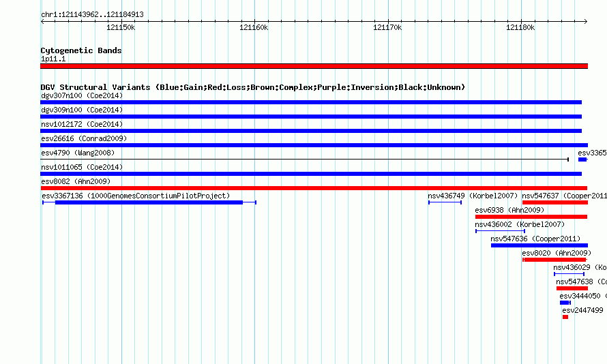
Task: Click the esv4790 (Wang2008) label
Action: tap(78, 153)
